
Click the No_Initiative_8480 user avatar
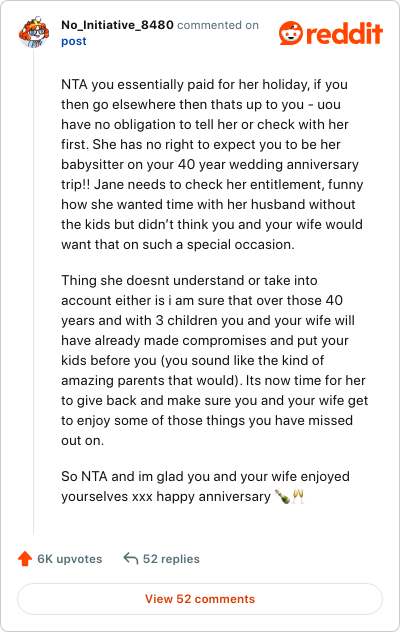(x=34, y=33)
